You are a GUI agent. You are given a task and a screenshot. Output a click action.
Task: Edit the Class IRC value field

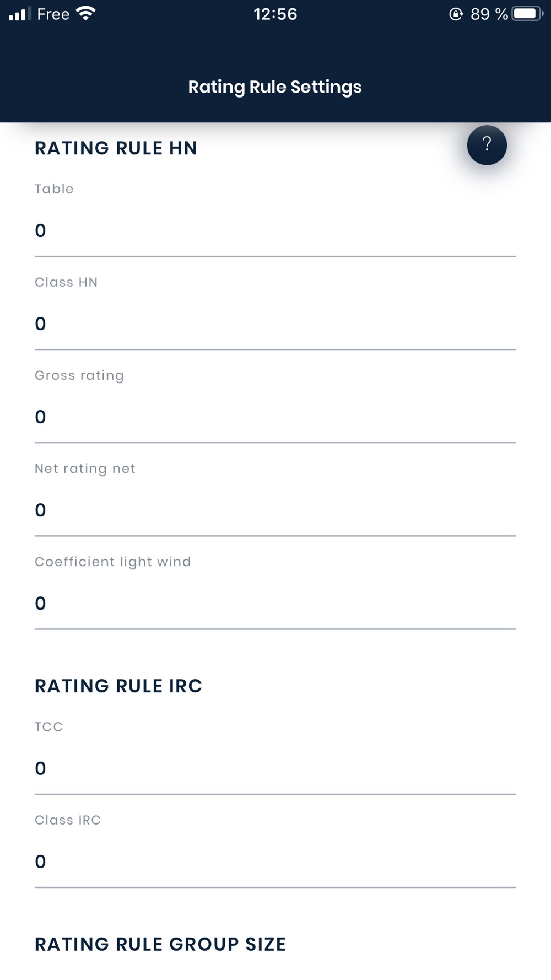point(275,861)
